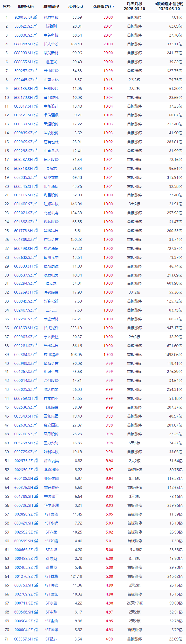Click the 股票简称 column header

pyautogui.click(x=51, y=6)
